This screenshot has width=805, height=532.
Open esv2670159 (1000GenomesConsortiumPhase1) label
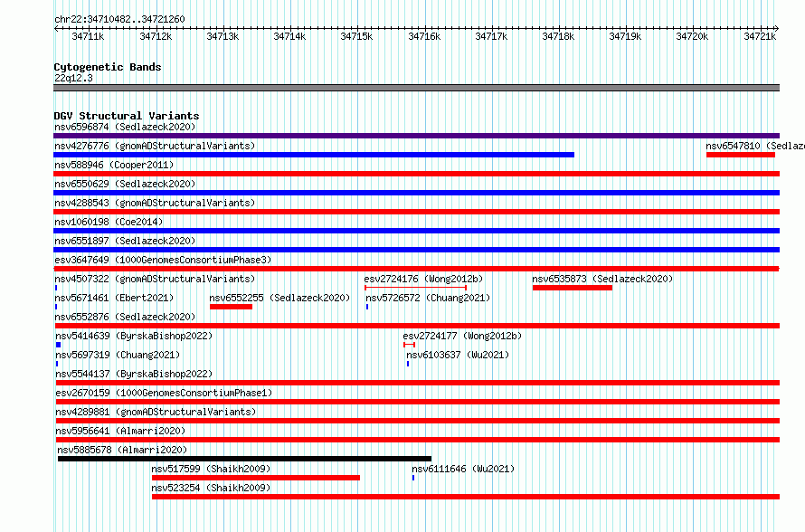tap(164, 393)
